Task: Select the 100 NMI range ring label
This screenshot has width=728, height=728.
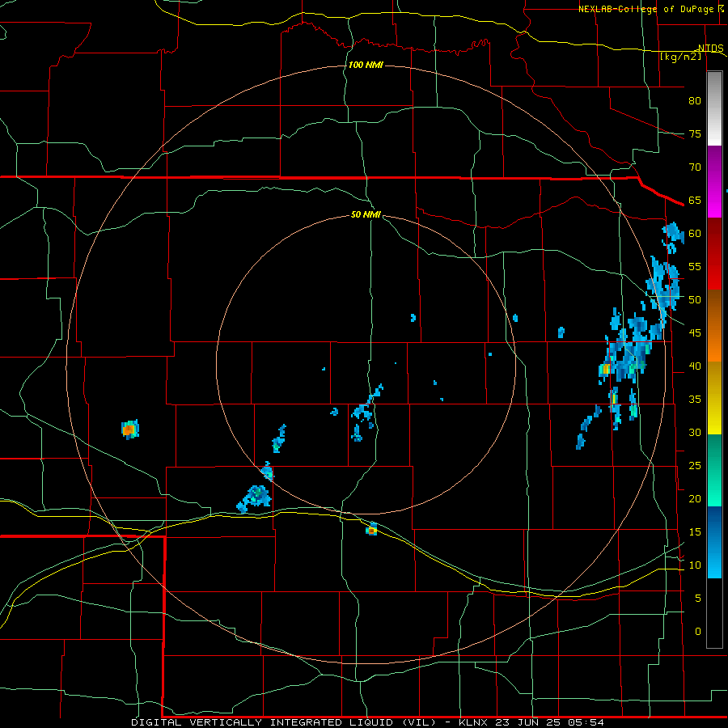Action: click(x=366, y=65)
